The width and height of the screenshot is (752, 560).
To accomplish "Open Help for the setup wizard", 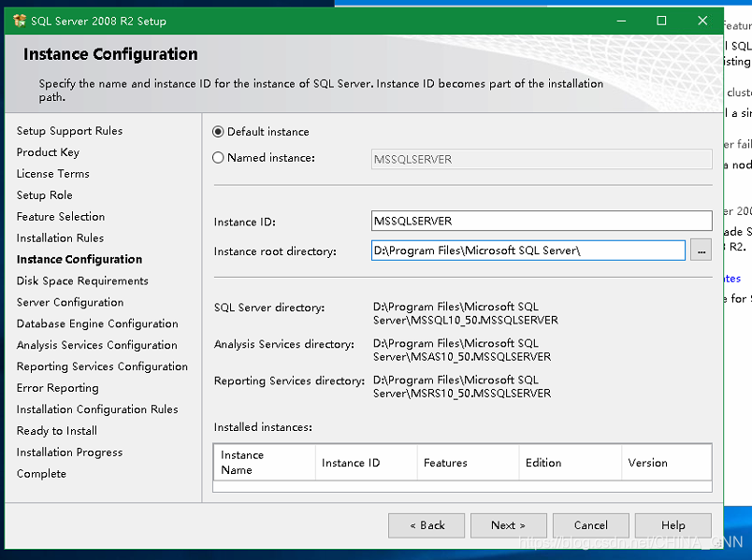I will coord(672,525).
